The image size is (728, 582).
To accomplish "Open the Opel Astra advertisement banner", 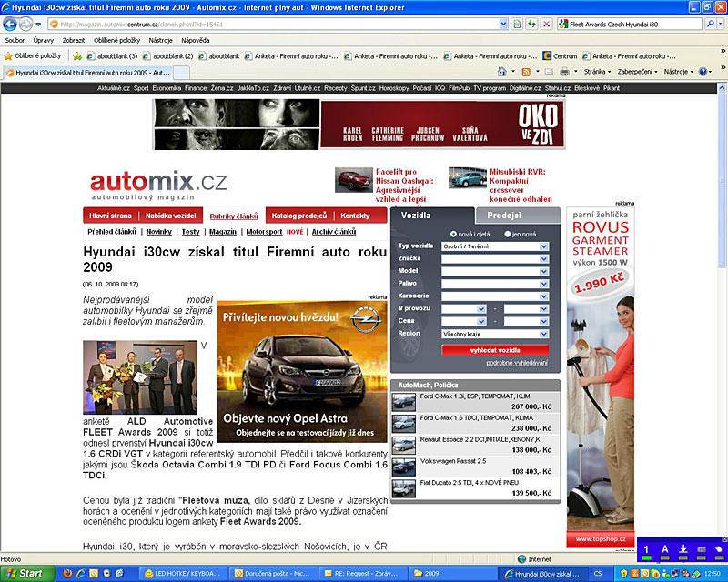I will click(x=302, y=371).
